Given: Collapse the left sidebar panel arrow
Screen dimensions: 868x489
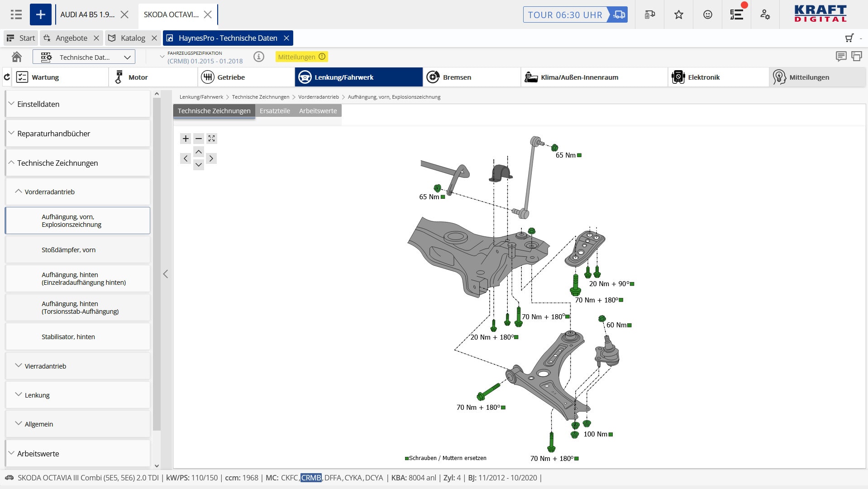Looking at the screenshot, I should click(166, 274).
